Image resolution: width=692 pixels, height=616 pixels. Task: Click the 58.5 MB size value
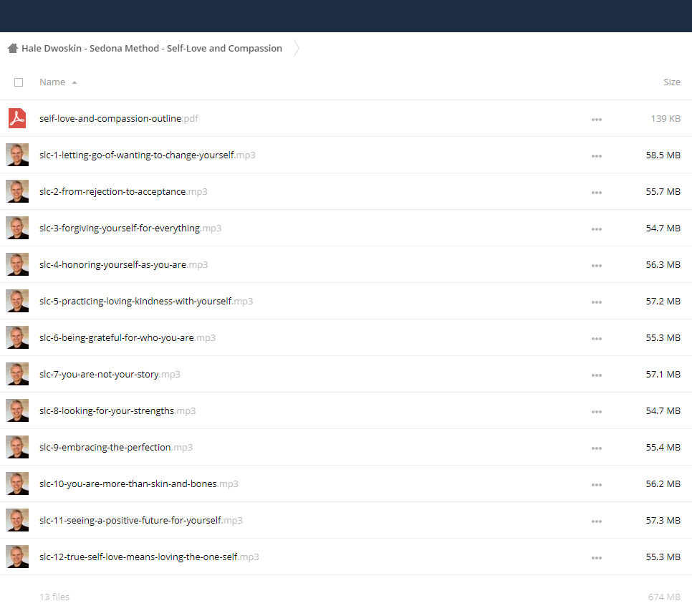(663, 155)
